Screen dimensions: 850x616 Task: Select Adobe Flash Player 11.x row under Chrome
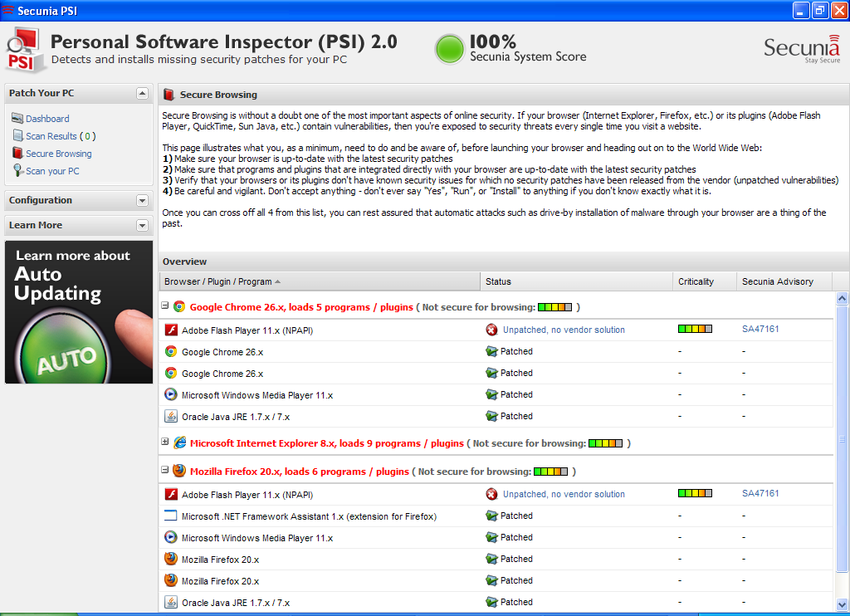point(496,330)
